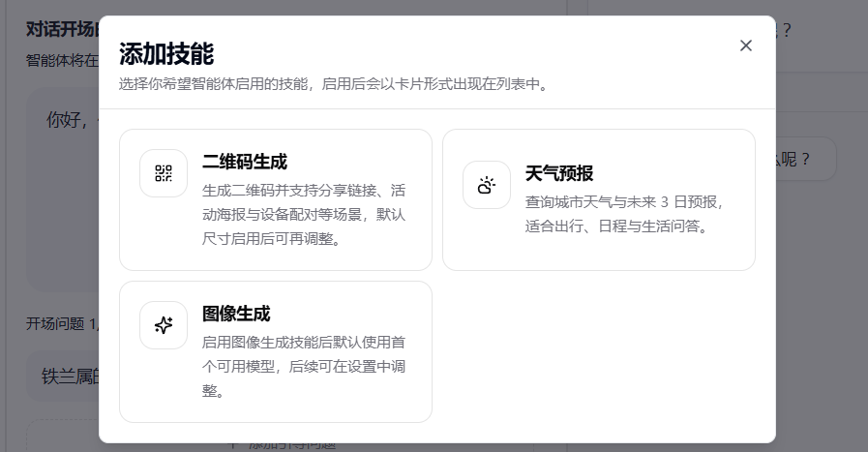Click the 图像生成 card description text
This screenshot has height=452, width=868.
coord(303,367)
